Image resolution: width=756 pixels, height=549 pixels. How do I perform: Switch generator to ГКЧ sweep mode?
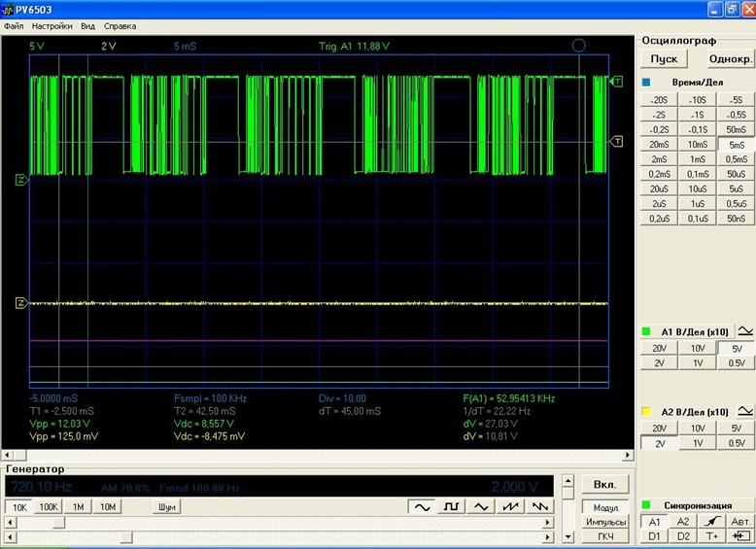pos(605,536)
